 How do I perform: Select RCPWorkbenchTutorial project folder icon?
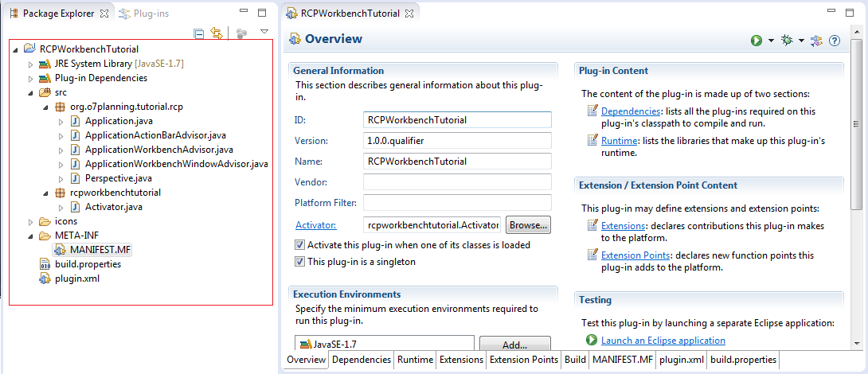pyautogui.click(x=30, y=49)
